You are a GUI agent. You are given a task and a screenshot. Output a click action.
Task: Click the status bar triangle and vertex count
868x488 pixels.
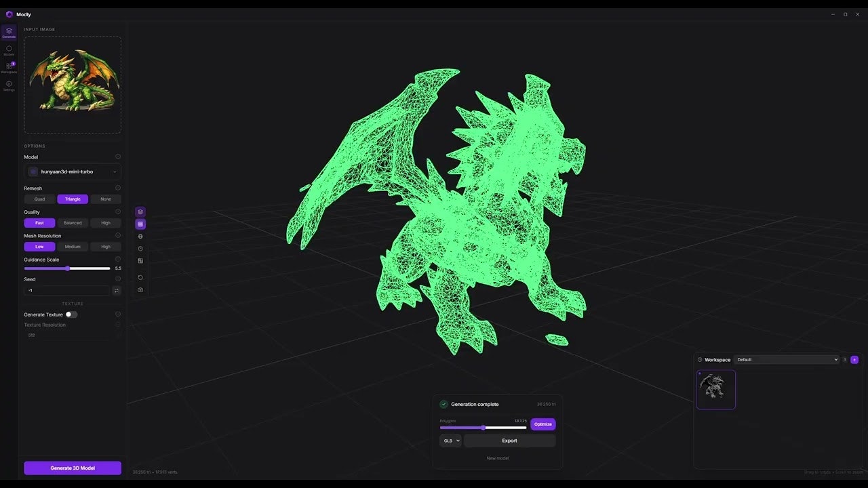tap(155, 472)
